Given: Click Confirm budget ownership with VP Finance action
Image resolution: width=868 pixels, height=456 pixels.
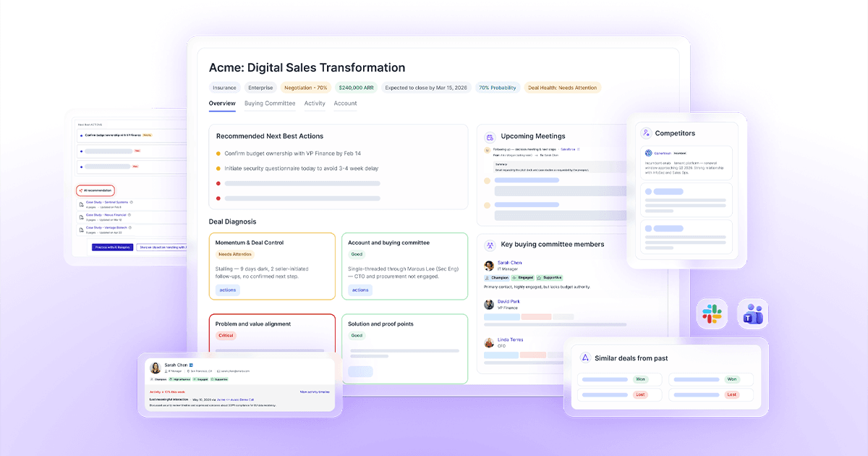Looking at the screenshot, I should tap(292, 153).
